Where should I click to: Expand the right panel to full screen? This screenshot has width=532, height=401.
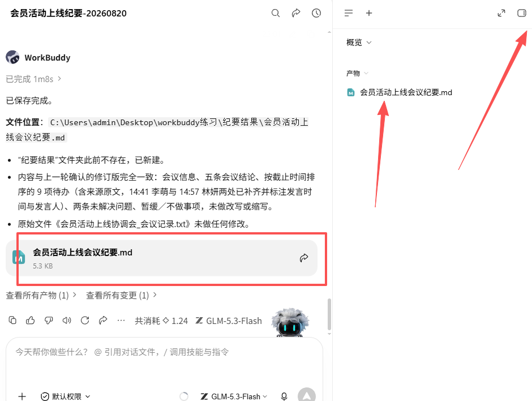click(501, 13)
